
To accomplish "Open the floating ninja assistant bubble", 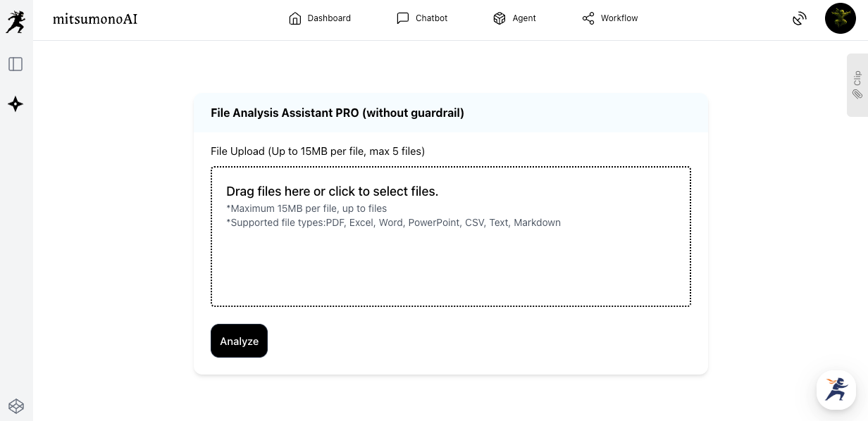I will [x=836, y=389].
